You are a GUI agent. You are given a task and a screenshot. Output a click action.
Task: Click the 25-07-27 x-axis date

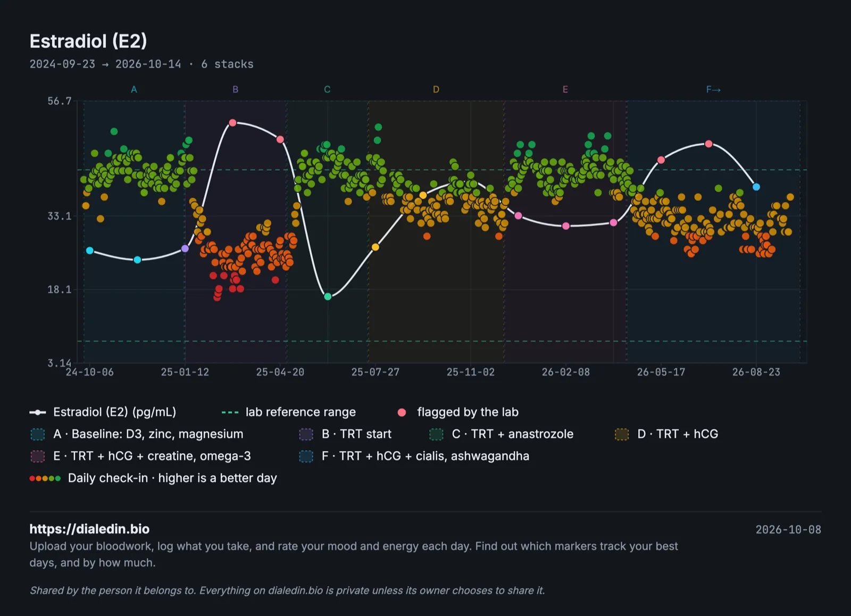pos(376,372)
